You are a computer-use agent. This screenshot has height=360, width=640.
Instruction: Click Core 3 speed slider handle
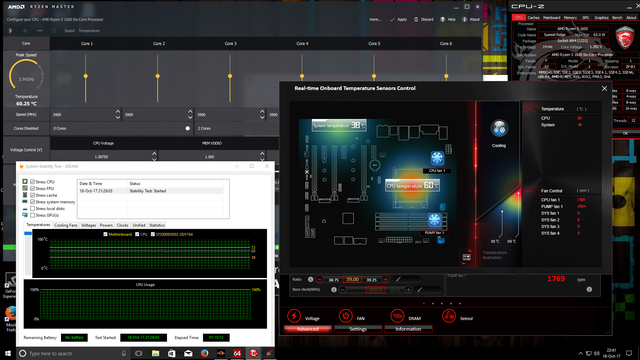click(230, 76)
